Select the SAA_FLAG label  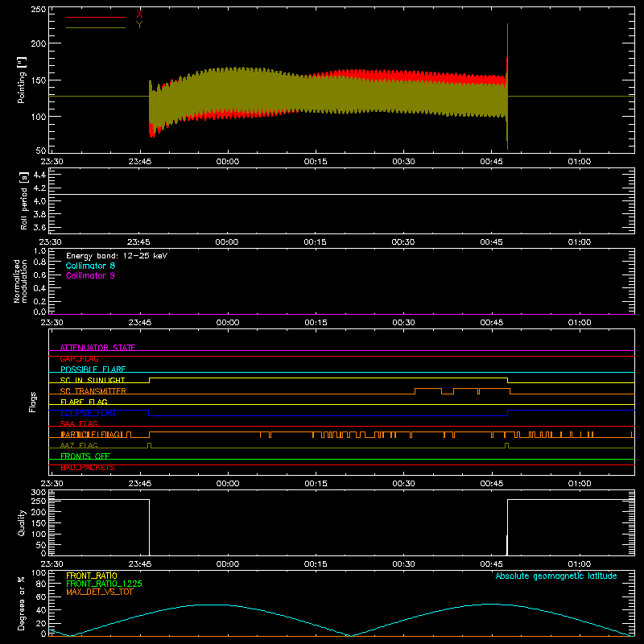click(79, 423)
